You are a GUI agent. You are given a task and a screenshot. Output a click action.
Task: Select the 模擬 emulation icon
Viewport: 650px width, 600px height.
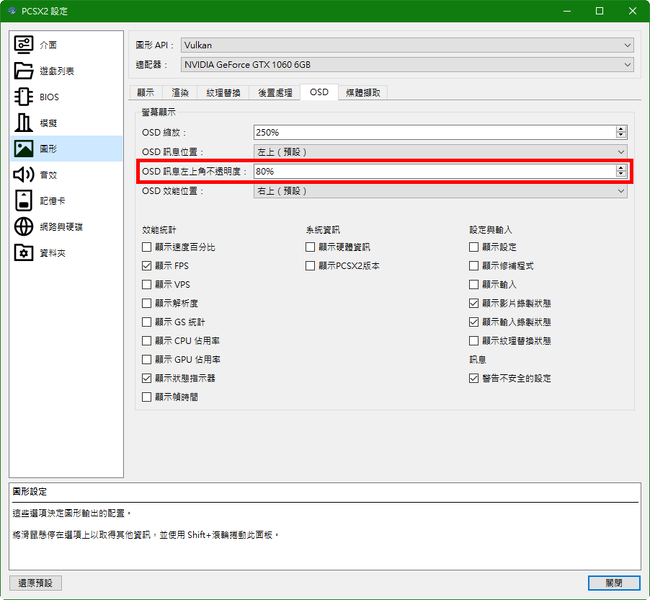pyautogui.click(x=23, y=123)
